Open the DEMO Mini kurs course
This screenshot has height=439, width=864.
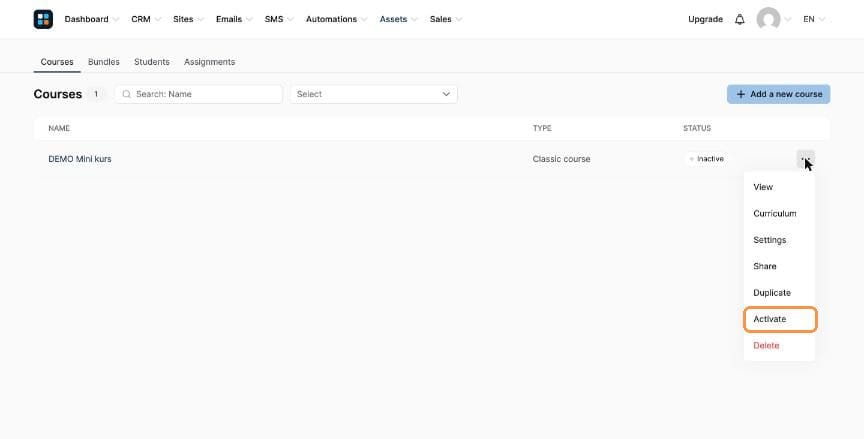pyautogui.click(x=80, y=159)
